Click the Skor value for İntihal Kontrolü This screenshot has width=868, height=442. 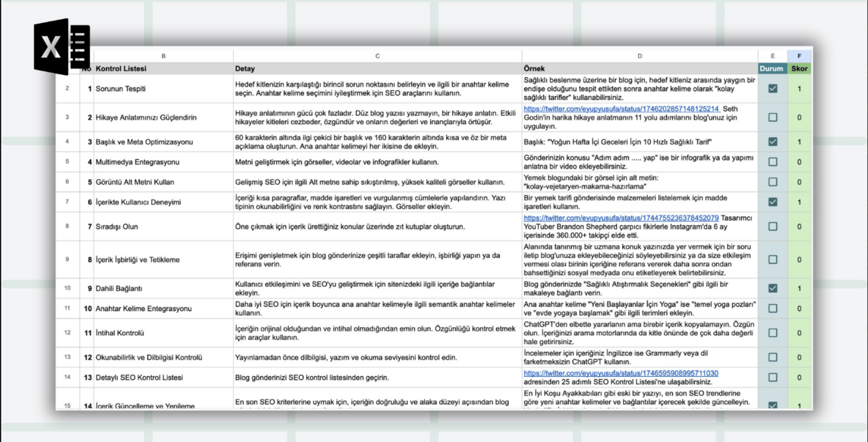pyautogui.click(x=799, y=333)
